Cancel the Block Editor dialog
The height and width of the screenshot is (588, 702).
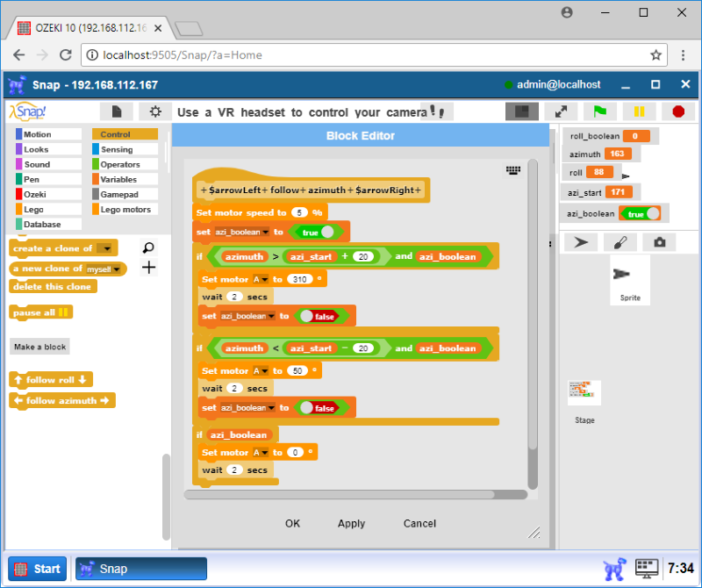click(419, 523)
